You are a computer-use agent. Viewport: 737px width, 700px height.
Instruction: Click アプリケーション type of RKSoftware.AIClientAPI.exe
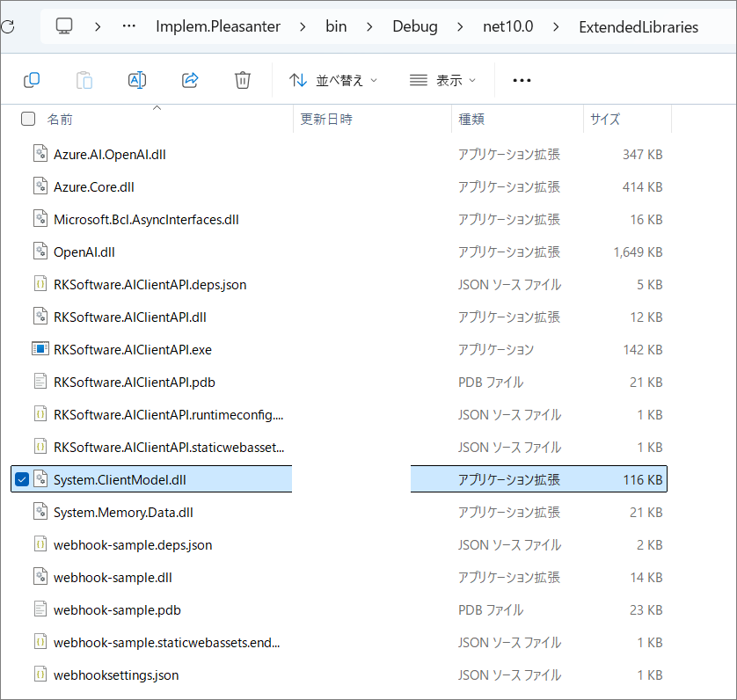pyautogui.click(x=496, y=349)
